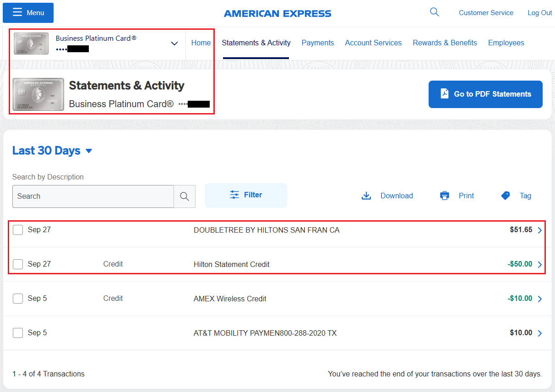Open the Last 30 Days period dropdown
Screen dimensions: 555x392
click(52, 151)
